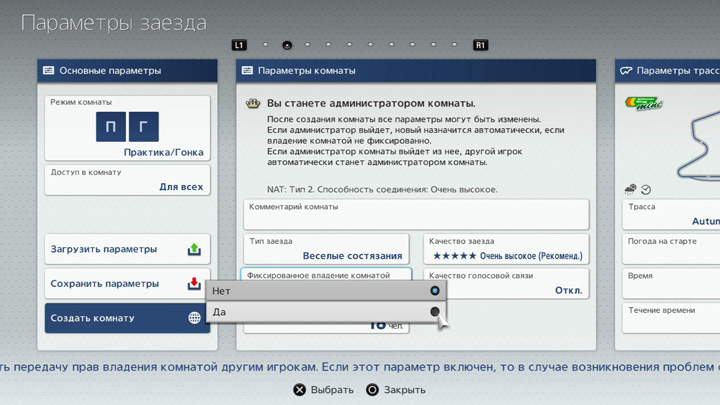720x405 pixels.
Task: Open the Качество заезда dropdown
Action: point(506,249)
